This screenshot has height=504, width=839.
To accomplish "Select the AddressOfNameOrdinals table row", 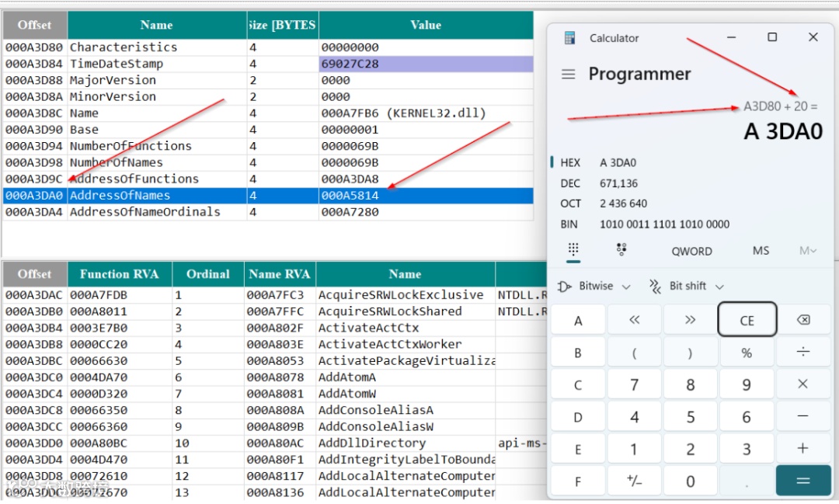I will (268, 212).
